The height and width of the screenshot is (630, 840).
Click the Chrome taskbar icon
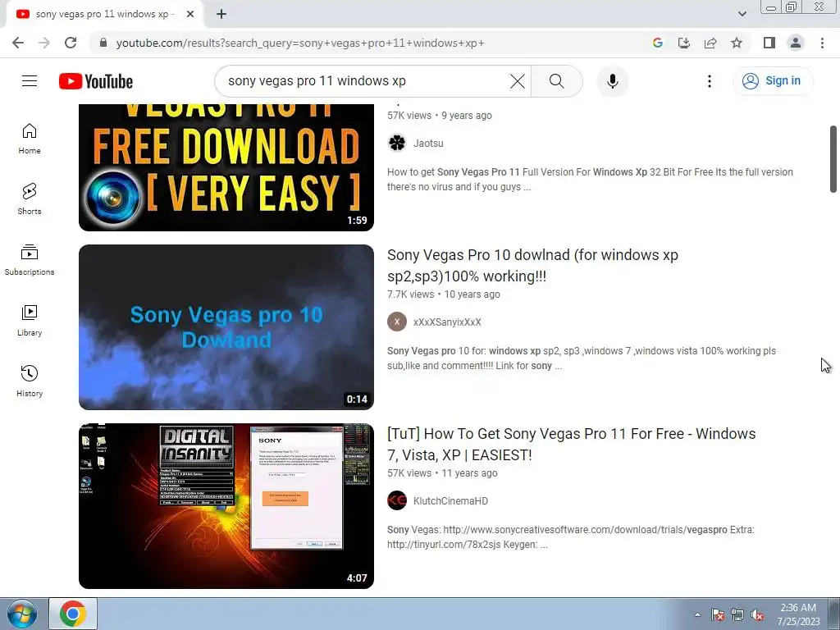pos(73,614)
